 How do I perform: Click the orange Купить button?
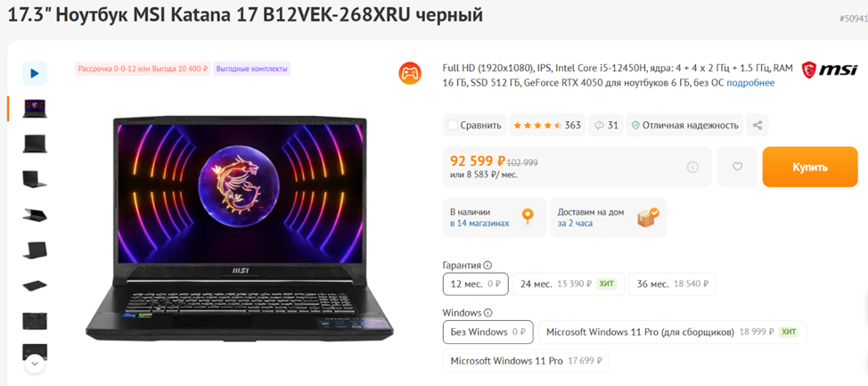tap(810, 167)
